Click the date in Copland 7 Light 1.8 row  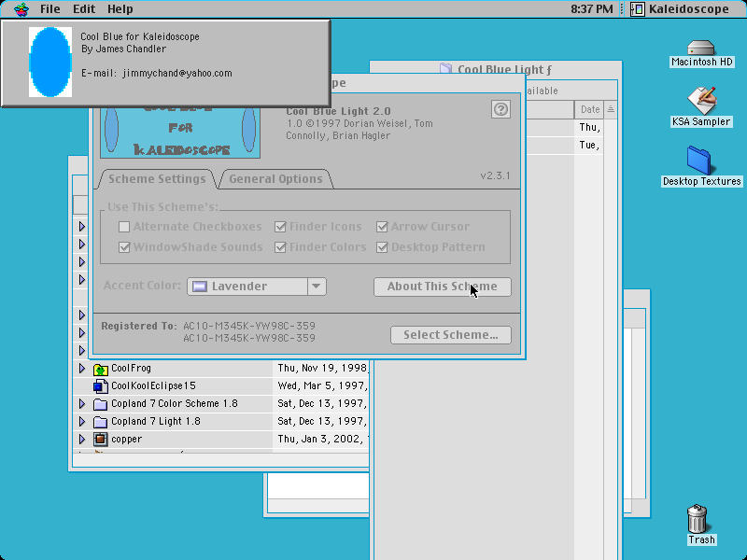(x=322, y=421)
